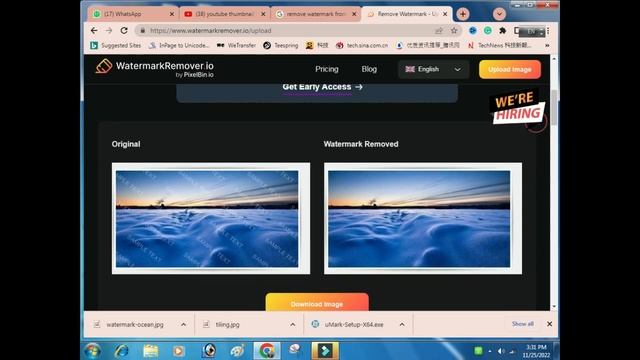Click the volume speaker tray icon

(501, 351)
